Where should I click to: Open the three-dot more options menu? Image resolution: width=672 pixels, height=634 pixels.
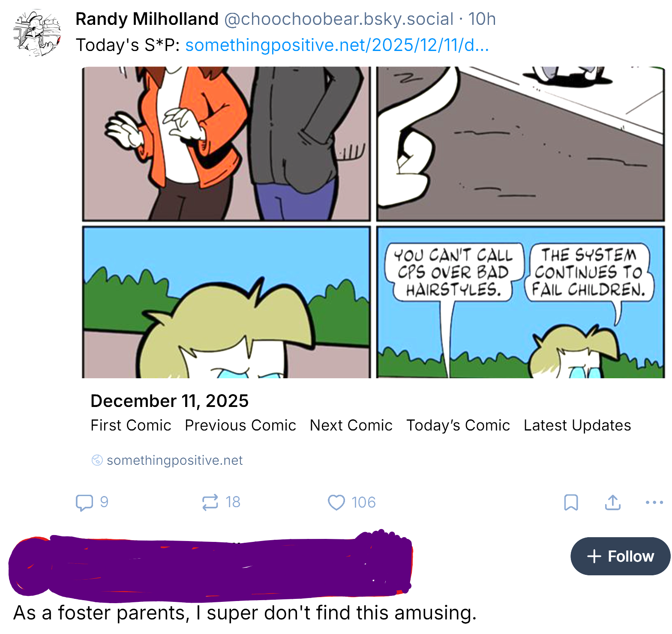point(654,502)
